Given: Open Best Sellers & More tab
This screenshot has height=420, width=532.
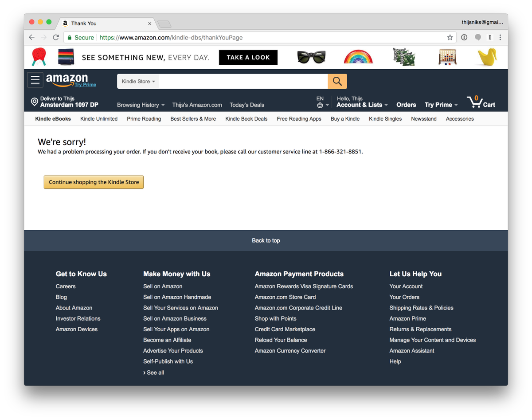Looking at the screenshot, I should coord(193,119).
